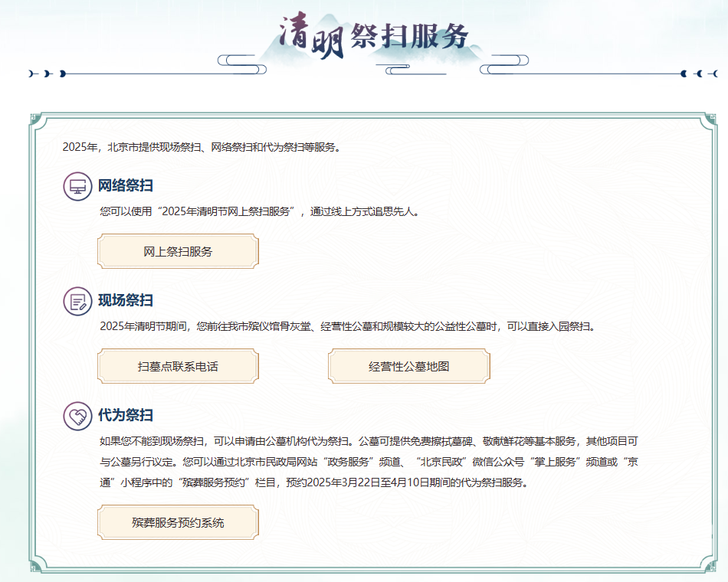View the 经营性公墓地图 map button
The width and height of the screenshot is (728, 582).
[x=408, y=366]
